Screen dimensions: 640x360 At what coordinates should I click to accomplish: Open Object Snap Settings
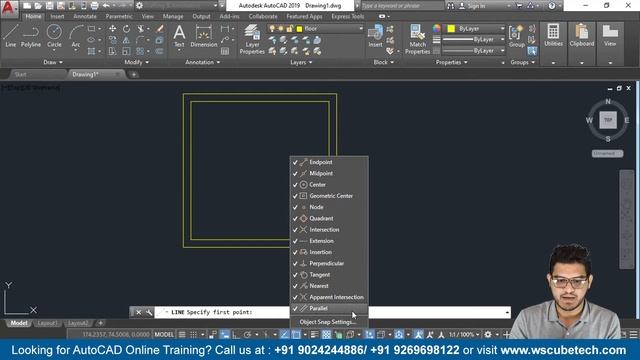click(329, 322)
